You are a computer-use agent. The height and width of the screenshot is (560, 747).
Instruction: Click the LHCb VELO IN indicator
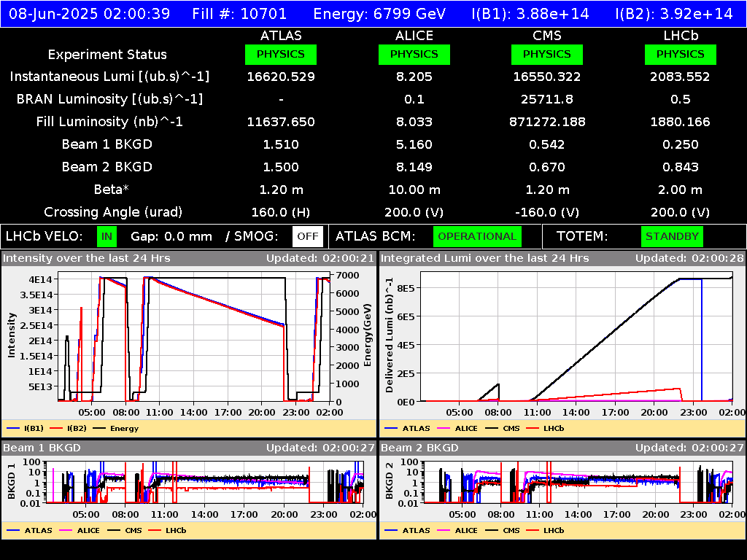[107, 237]
